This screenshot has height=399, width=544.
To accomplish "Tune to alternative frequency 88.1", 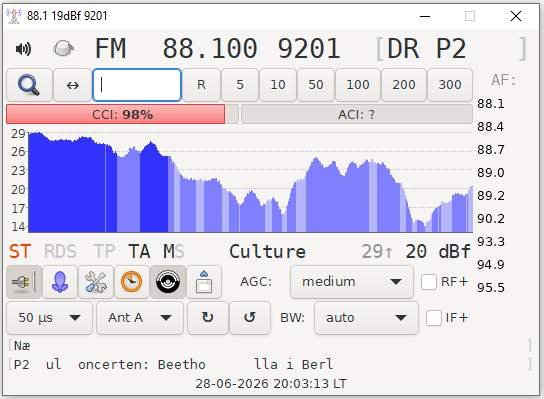I will pos(491,104).
